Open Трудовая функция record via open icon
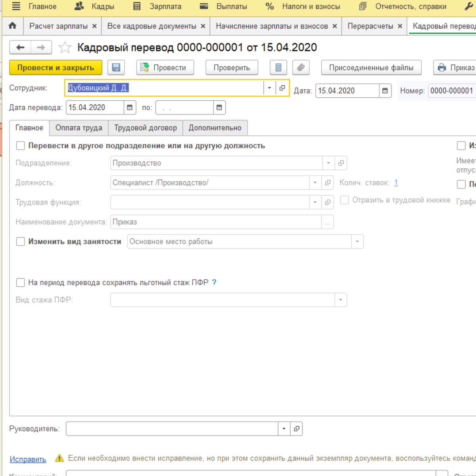Viewport: 476px width, 476px height. (328, 202)
